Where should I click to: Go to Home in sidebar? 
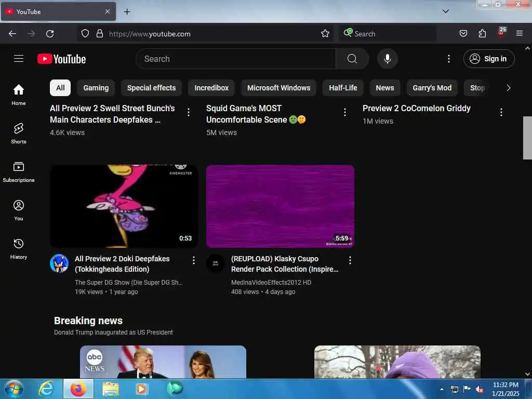pyautogui.click(x=19, y=95)
